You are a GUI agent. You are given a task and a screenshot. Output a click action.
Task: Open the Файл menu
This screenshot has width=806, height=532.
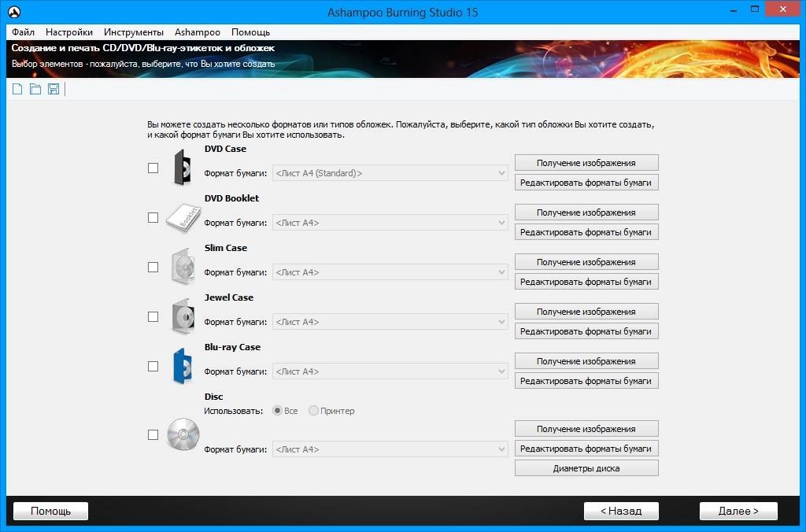(x=23, y=31)
